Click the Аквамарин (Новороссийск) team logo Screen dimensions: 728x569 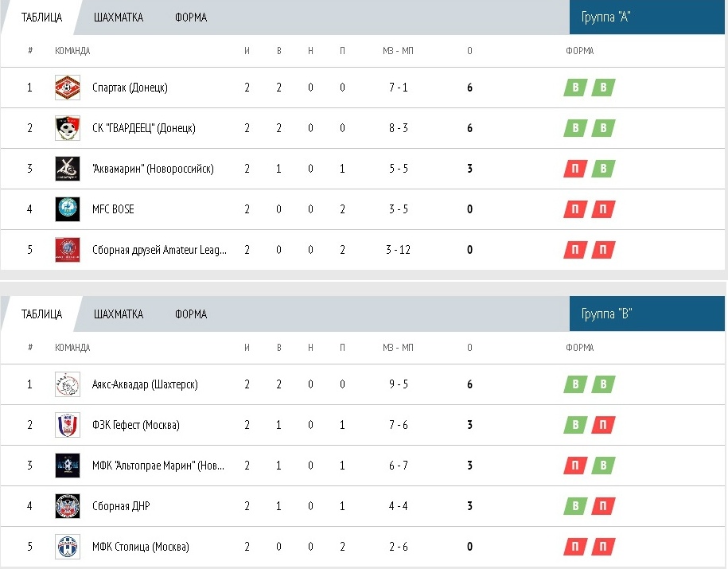click(68, 169)
